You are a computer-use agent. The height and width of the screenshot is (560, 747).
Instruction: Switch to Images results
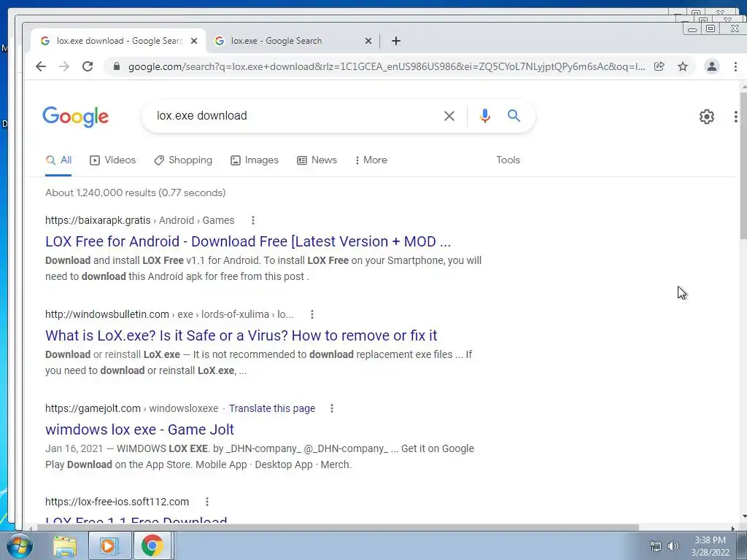pyautogui.click(x=255, y=160)
